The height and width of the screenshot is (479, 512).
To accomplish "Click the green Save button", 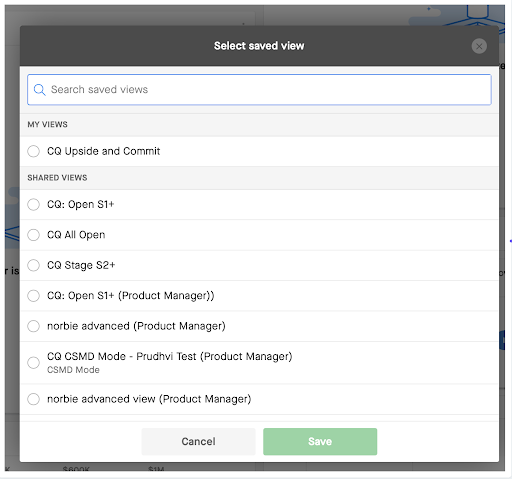I will (320, 441).
